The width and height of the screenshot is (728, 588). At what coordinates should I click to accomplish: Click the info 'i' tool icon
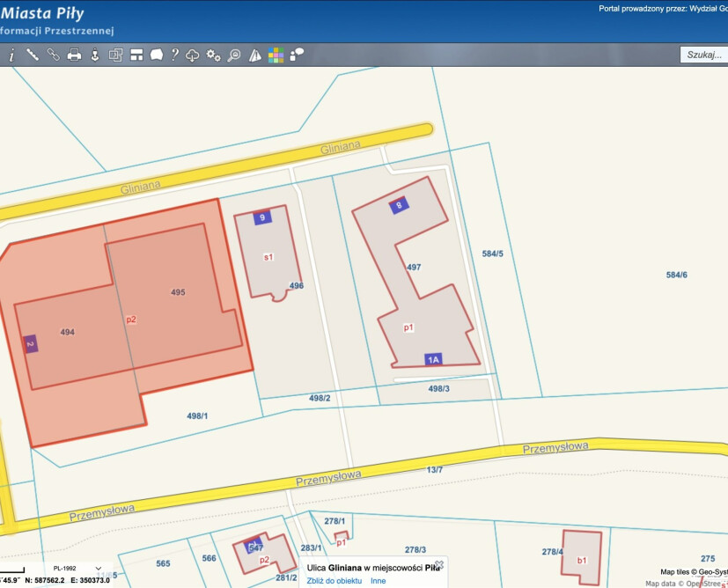coord(11,55)
